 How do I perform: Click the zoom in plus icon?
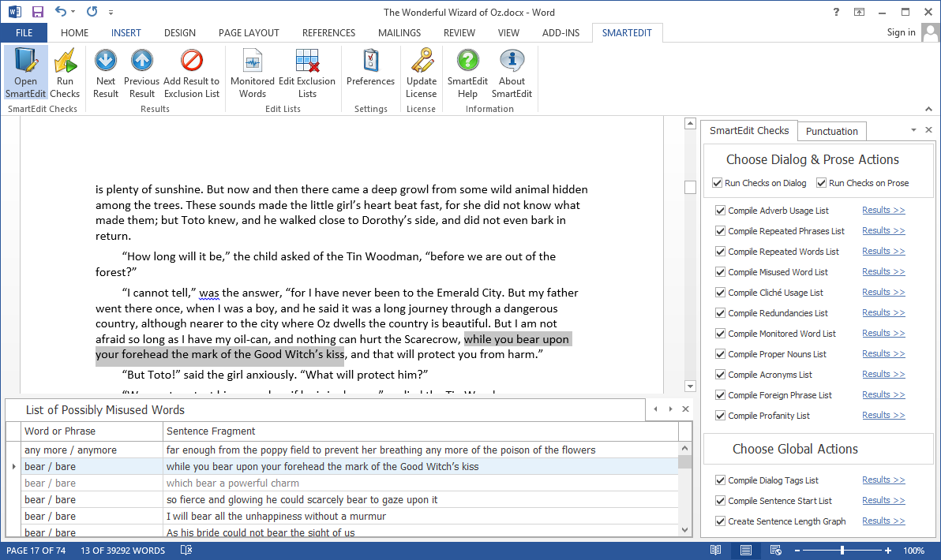tap(887, 551)
